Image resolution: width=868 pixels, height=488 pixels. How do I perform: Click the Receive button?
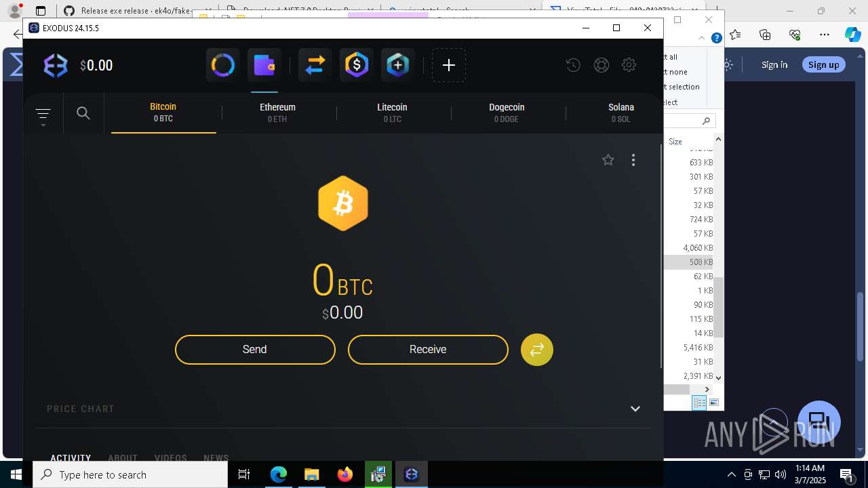[x=428, y=350]
